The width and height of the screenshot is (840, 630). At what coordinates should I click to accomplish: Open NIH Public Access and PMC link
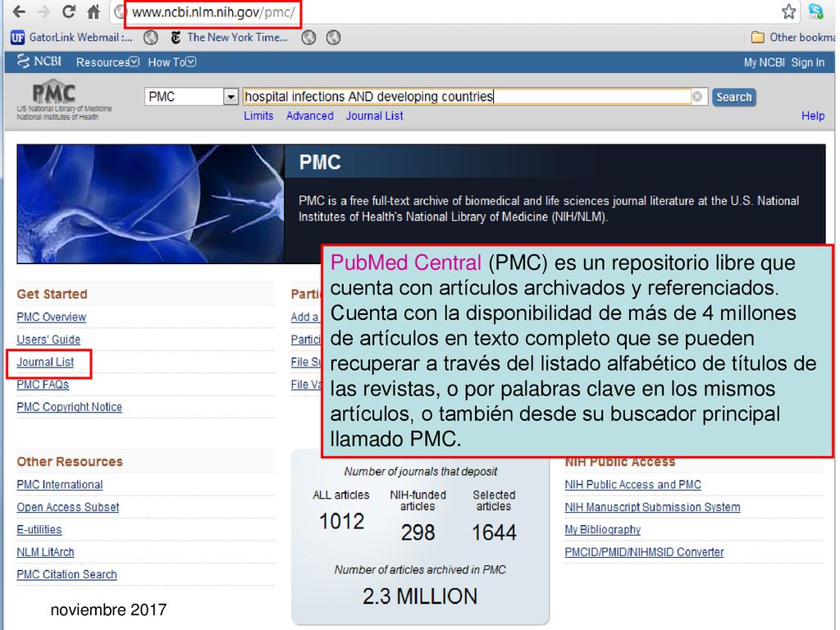pos(632,485)
